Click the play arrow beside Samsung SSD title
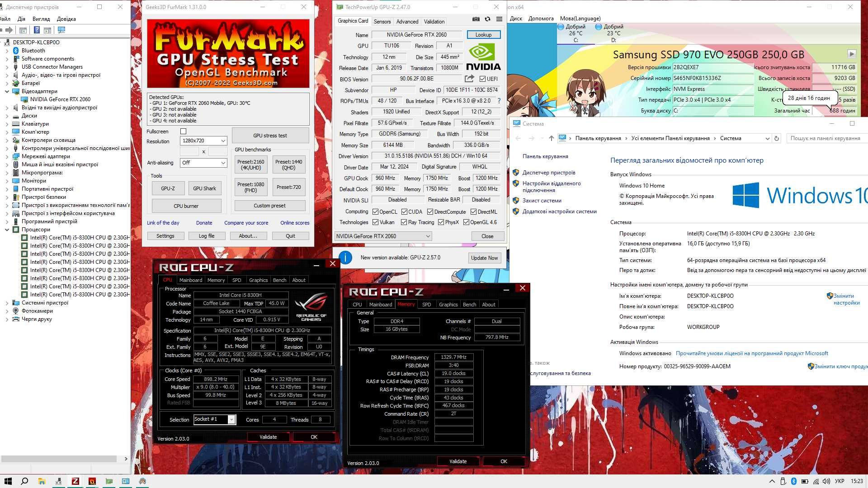The height and width of the screenshot is (488, 868). pyautogui.click(x=852, y=54)
